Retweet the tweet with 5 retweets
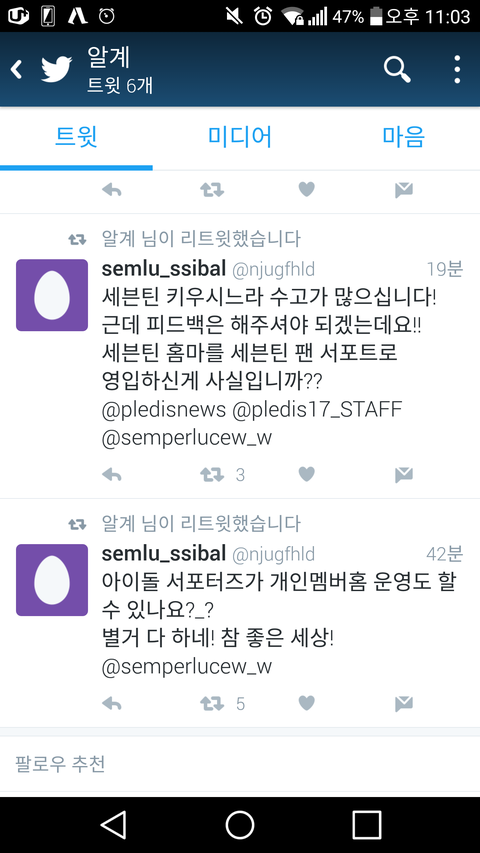The height and width of the screenshot is (853, 480). (x=212, y=704)
